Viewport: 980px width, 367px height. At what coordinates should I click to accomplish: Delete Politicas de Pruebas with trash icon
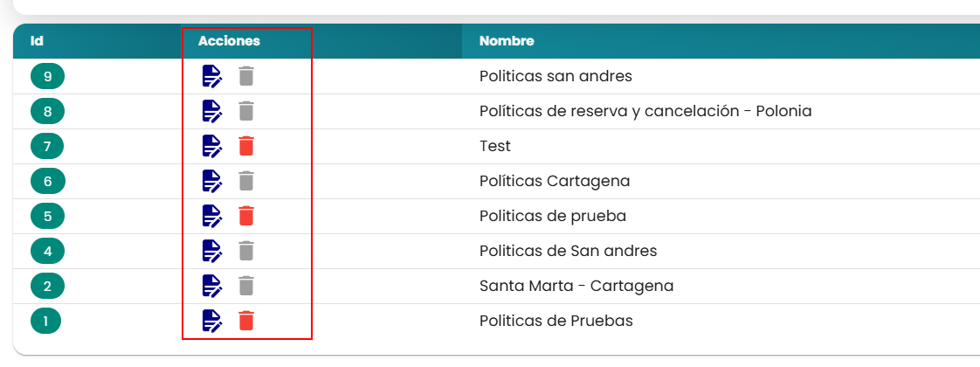tap(247, 321)
